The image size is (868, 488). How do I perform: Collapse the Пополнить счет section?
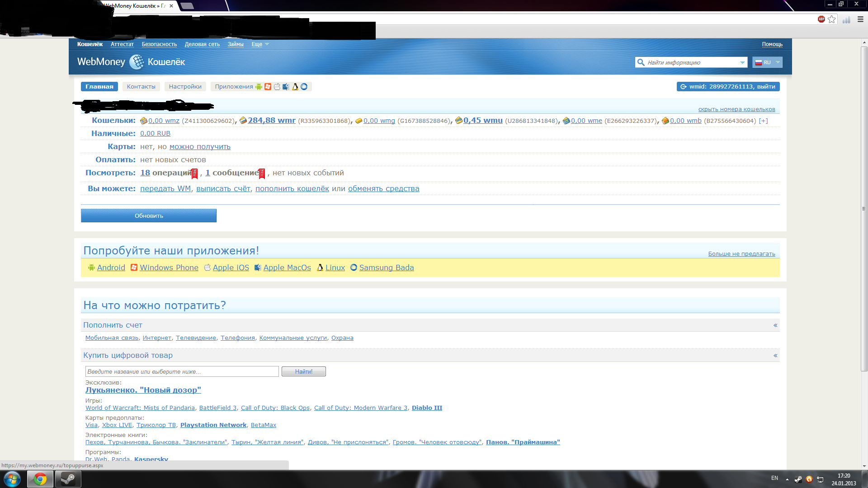point(775,325)
